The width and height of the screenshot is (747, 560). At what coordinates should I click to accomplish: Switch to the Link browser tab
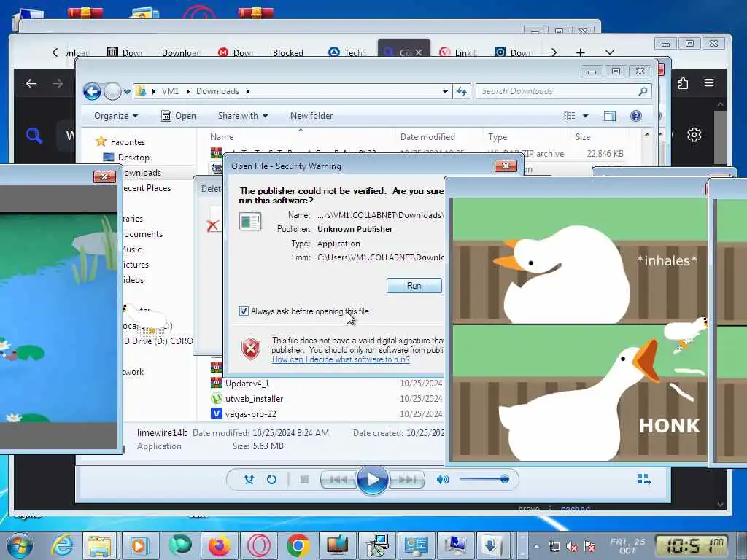(x=458, y=52)
